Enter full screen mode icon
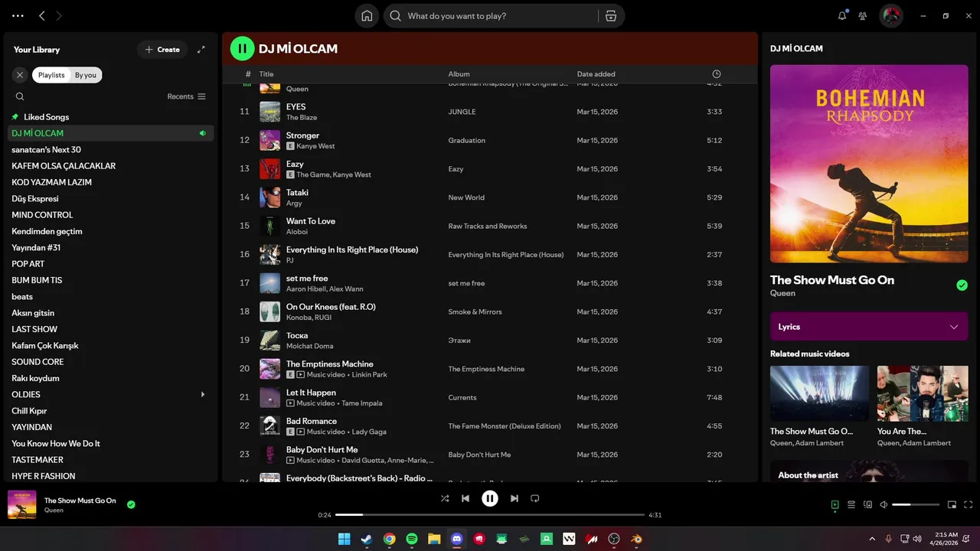980x551 pixels. tap(969, 505)
